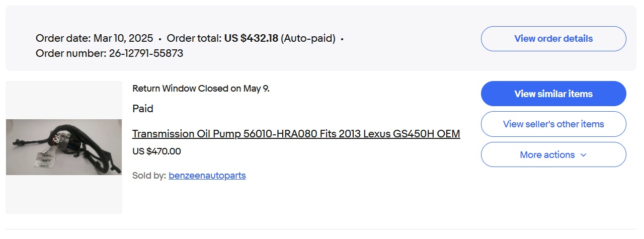Expand the More actions dropdown
Screen dimensions: 644x239
[x=547, y=154]
